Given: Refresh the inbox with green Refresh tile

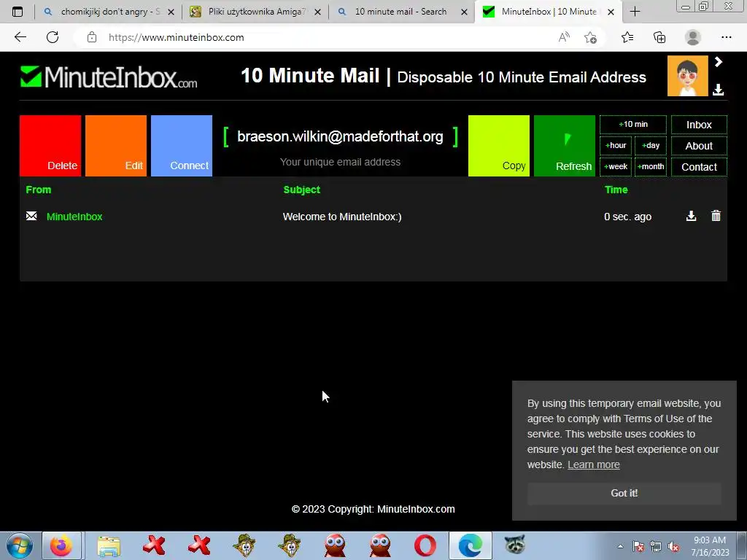Looking at the screenshot, I should 565,146.
